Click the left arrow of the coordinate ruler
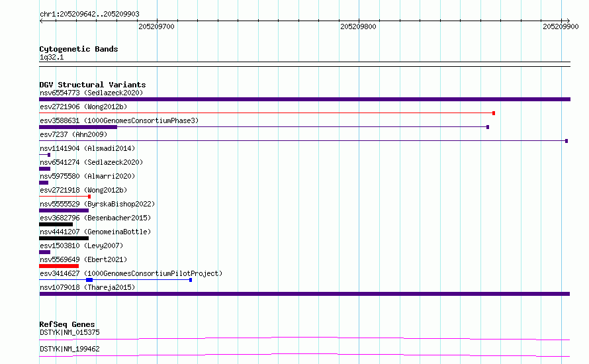The width and height of the screenshot is (589, 364). (41, 21)
